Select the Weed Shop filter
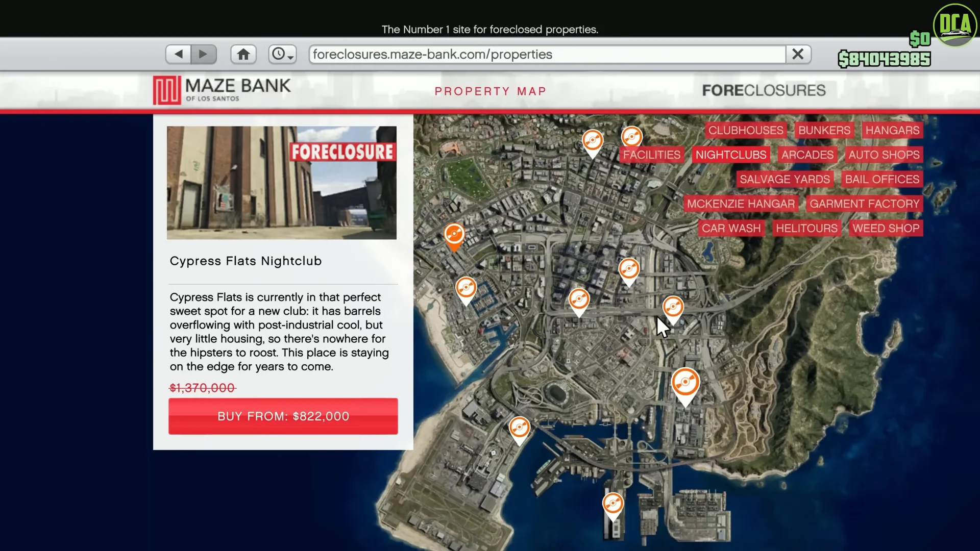980x551 pixels. point(886,228)
